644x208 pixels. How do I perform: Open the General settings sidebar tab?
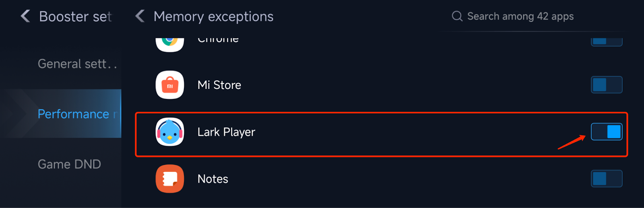[x=76, y=64]
